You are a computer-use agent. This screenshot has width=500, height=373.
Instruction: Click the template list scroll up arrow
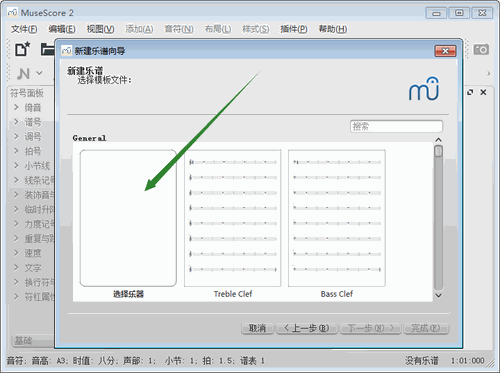[439, 140]
